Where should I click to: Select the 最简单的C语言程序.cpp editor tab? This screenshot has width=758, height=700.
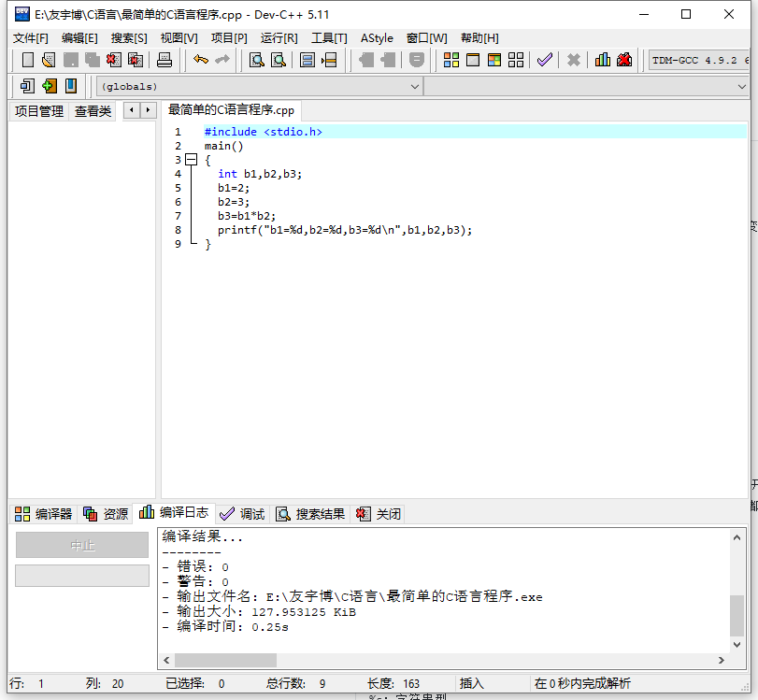(x=231, y=110)
